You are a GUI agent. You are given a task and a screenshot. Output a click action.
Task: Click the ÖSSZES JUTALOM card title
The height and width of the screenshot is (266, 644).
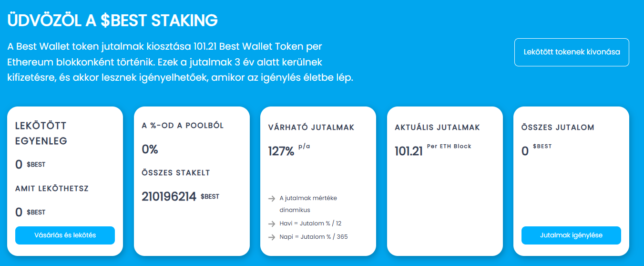558,128
